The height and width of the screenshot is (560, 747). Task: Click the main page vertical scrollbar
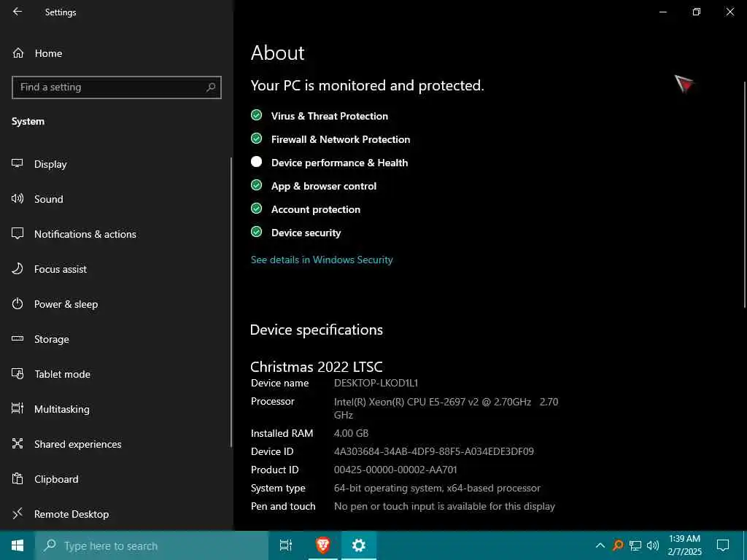pos(745,194)
